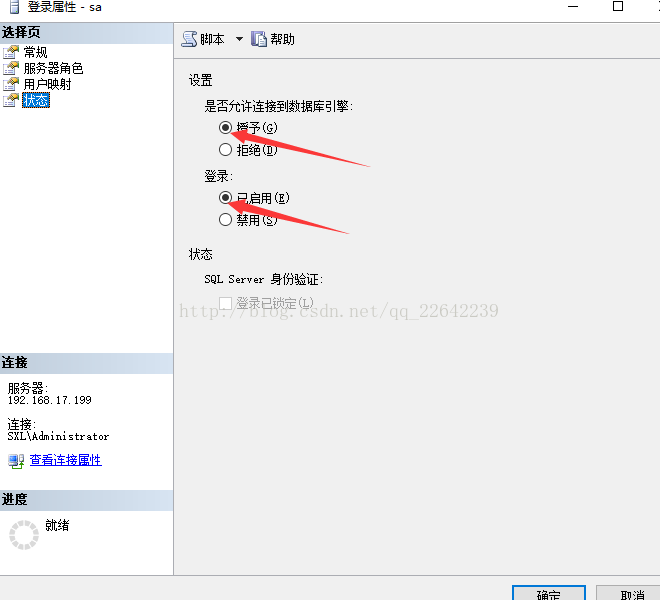660x600 pixels.
Task: Click the login properties window title icon
Action: (x=14, y=6)
